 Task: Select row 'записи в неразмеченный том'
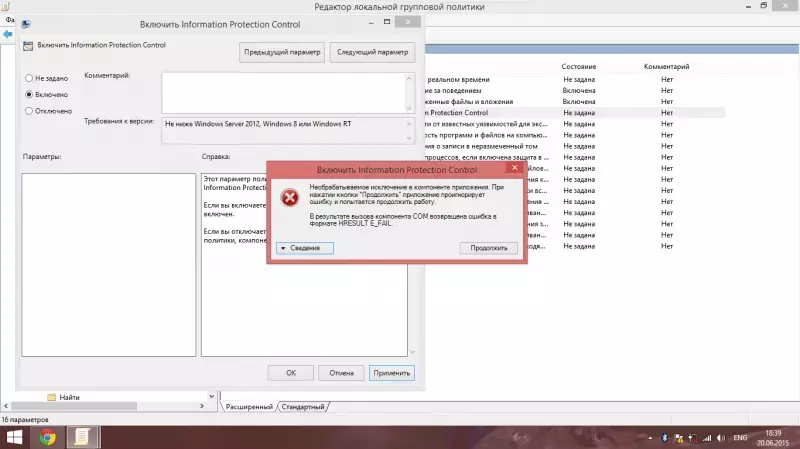[575, 146]
